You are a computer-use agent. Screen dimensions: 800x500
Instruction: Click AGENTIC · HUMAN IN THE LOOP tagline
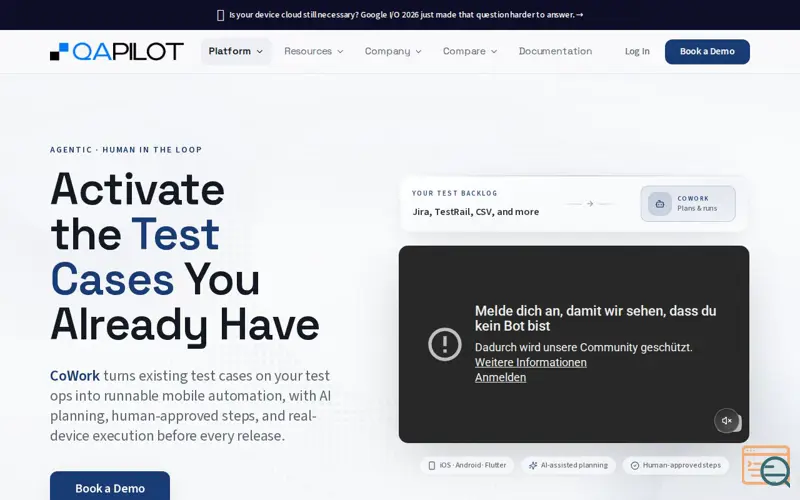(126, 149)
